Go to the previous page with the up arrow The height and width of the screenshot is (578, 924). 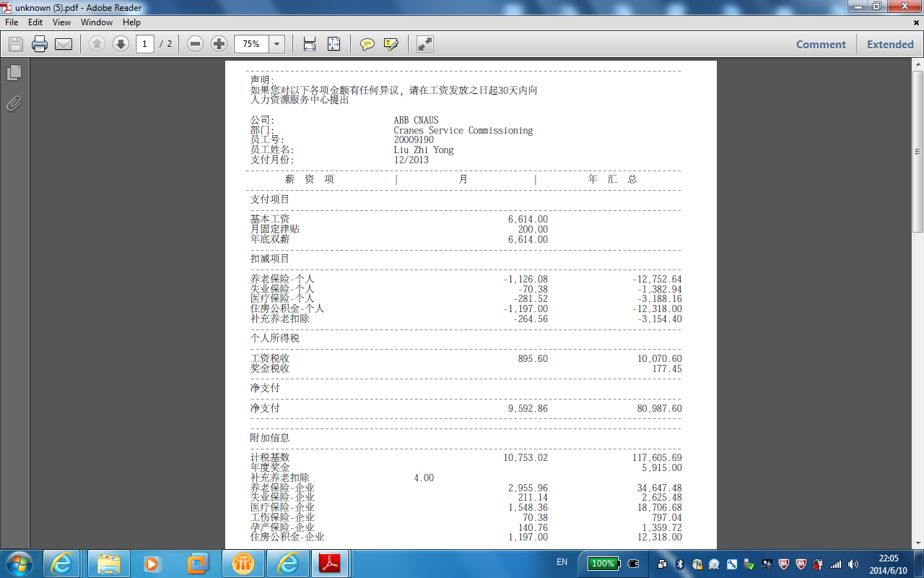pyautogui.click(x=97, y=44)
